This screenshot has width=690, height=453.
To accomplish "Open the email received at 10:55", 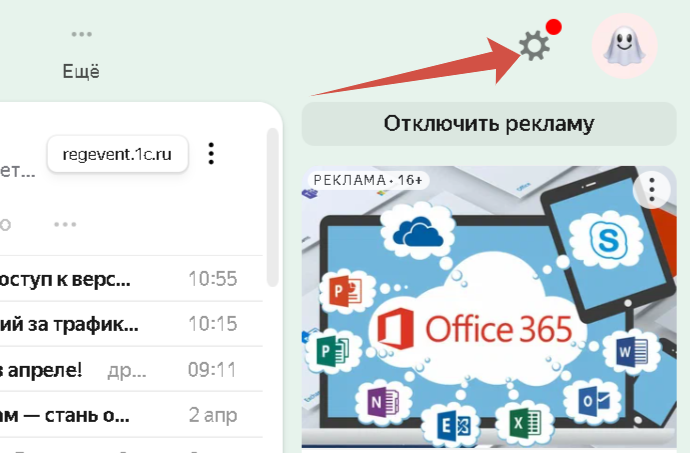I will [x=131, y=279].
